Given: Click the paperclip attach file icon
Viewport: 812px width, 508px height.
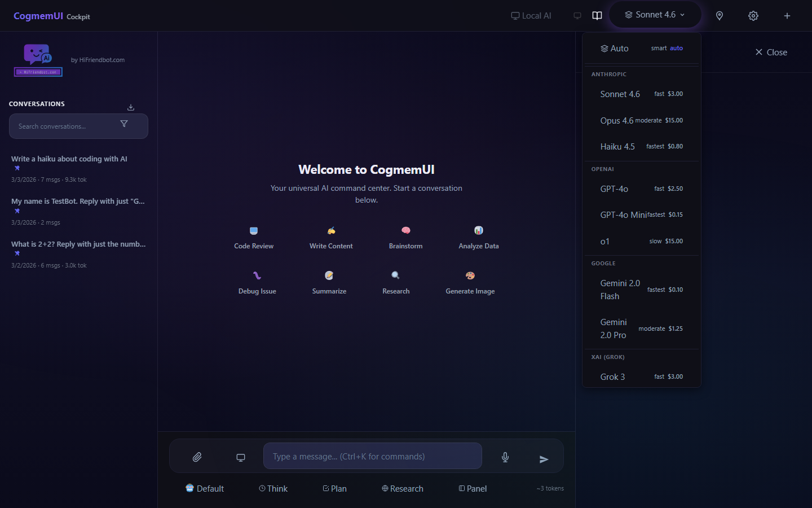Looking at the screenshot, I should point(197,457).
